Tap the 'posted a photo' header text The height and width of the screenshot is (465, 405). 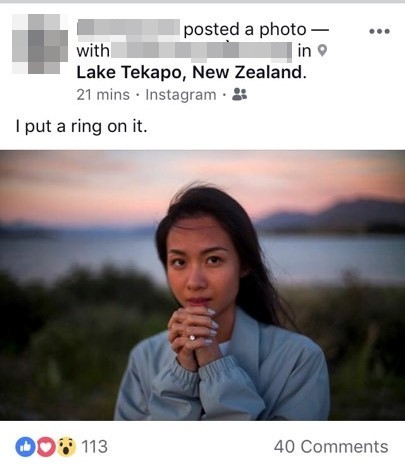[245, 29]
